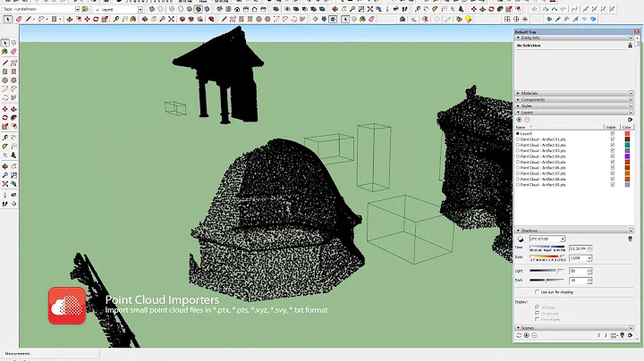Adjust the Dark shadow slider

[547, 281]
